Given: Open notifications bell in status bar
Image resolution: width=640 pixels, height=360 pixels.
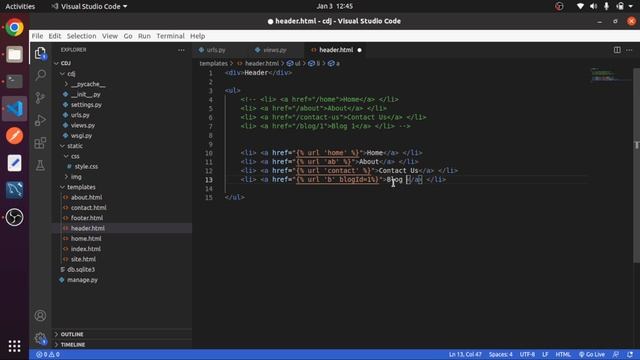Looking at the screenshot, I should (630, 354).
